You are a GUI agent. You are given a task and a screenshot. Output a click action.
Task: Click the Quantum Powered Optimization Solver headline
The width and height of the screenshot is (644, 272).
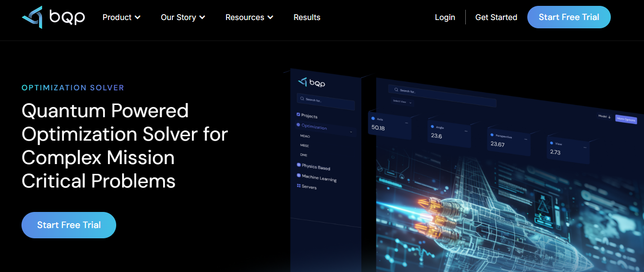coord(125,146)
